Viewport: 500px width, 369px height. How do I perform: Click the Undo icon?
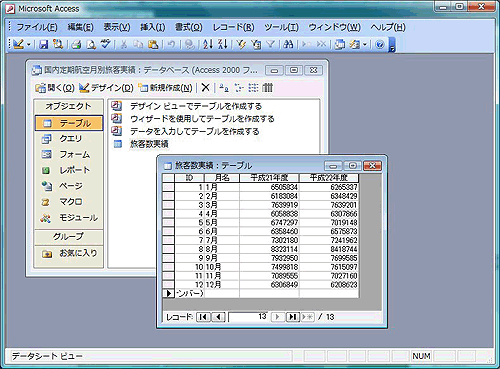pos(171,44)
